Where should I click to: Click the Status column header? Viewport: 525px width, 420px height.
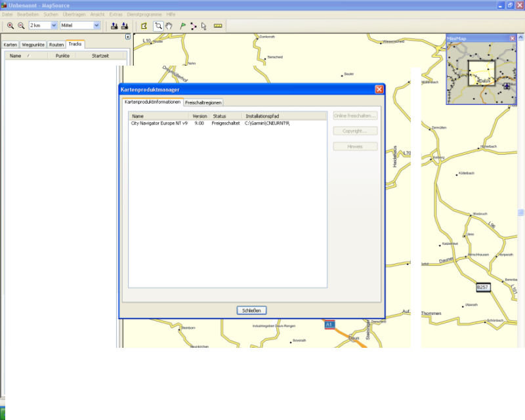(x=226, y=116)
